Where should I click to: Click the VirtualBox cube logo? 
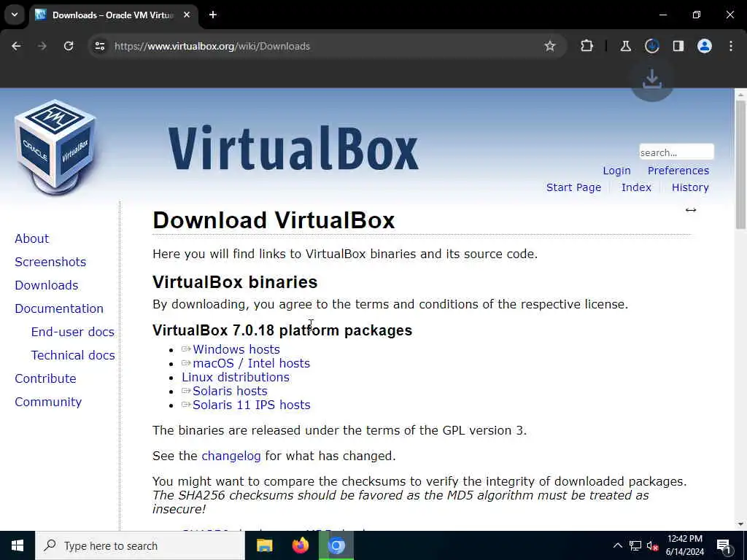pos(55,147)
